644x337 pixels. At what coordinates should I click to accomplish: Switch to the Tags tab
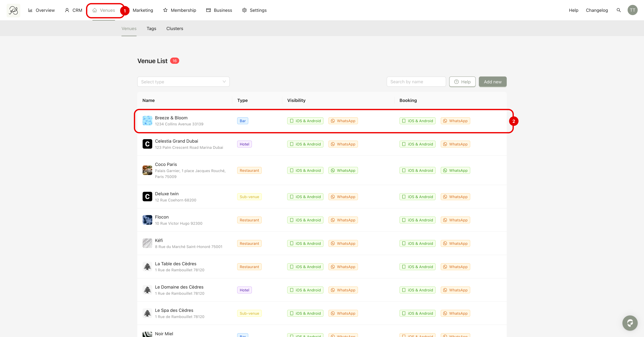pyautogui.click(x=151, y=28)
